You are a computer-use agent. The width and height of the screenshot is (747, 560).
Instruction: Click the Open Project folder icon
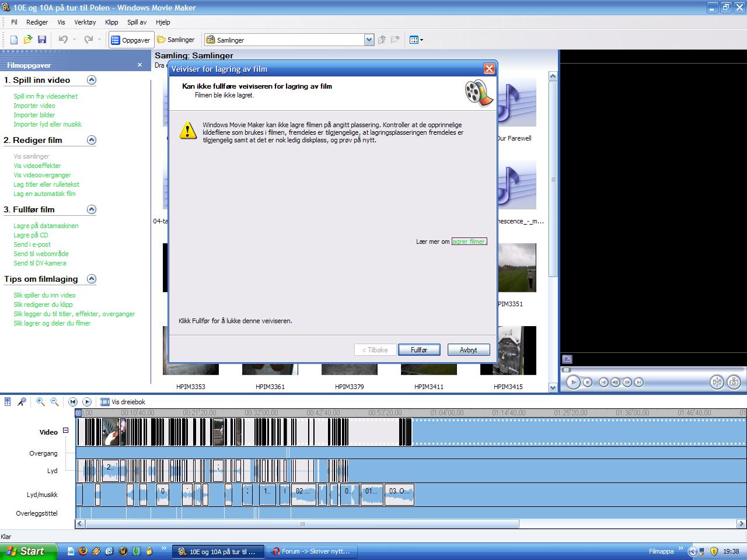pyautogui.click(x=28, y=40)
